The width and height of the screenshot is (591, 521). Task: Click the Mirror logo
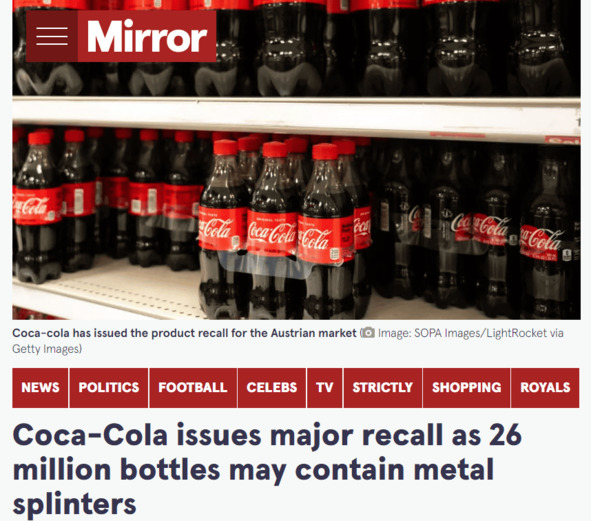(x=147, y=36)
